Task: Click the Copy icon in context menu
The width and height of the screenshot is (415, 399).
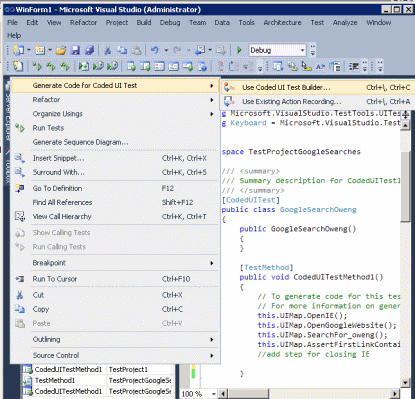Action: click(x=20, y=309)
